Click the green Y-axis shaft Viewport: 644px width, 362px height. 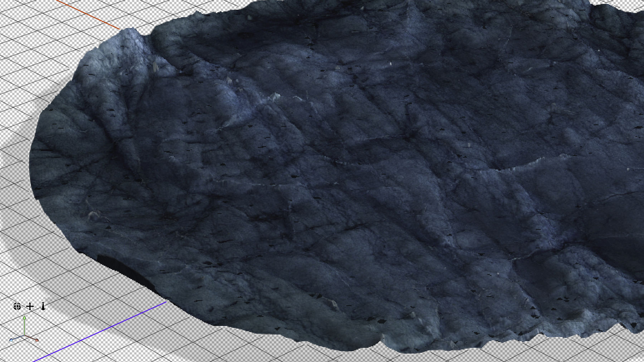tap(24, 326)
